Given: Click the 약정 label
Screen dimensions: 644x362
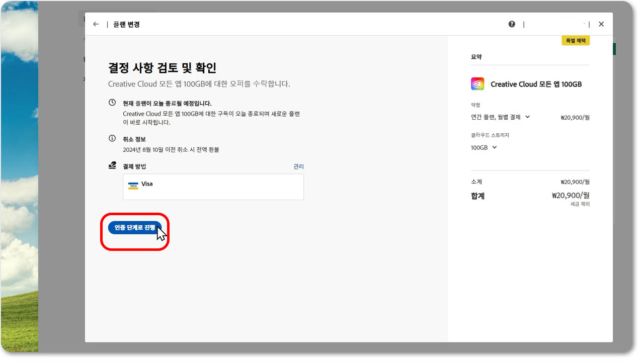Looking at the screenshot, I should pyautogui.click(x=475, y=105).
